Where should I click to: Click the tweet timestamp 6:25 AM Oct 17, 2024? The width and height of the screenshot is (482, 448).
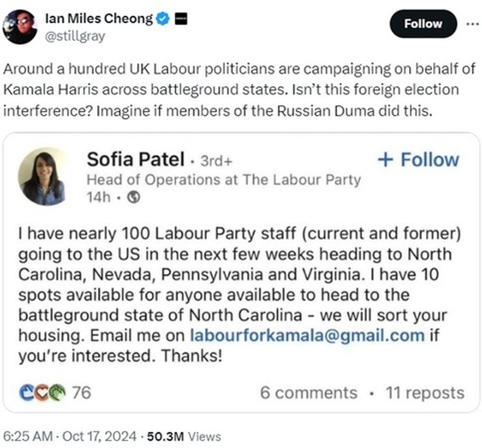pyautogui.click(x=71, y=436)
